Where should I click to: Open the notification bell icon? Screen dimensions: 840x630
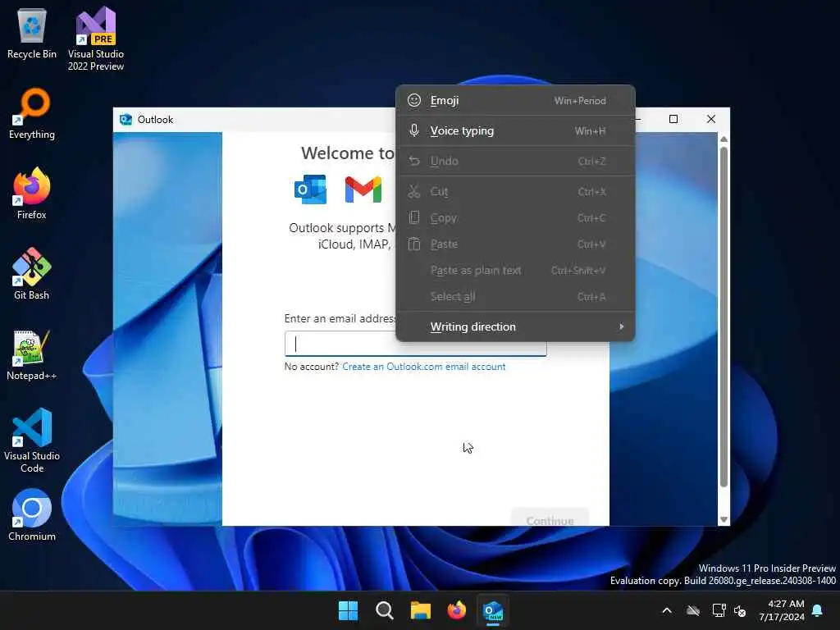point(817,610)
